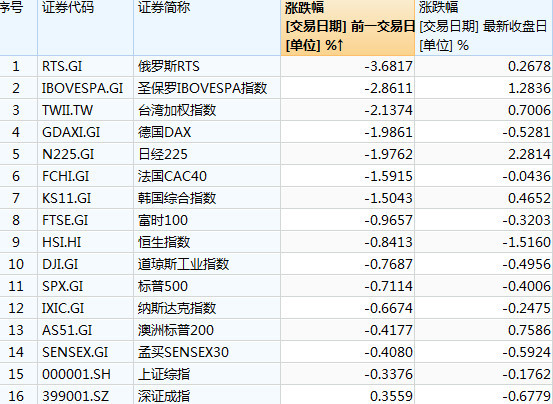The image size is (553, 404).
Task: Click the 证券代码 column header
Action: (85, 27)
